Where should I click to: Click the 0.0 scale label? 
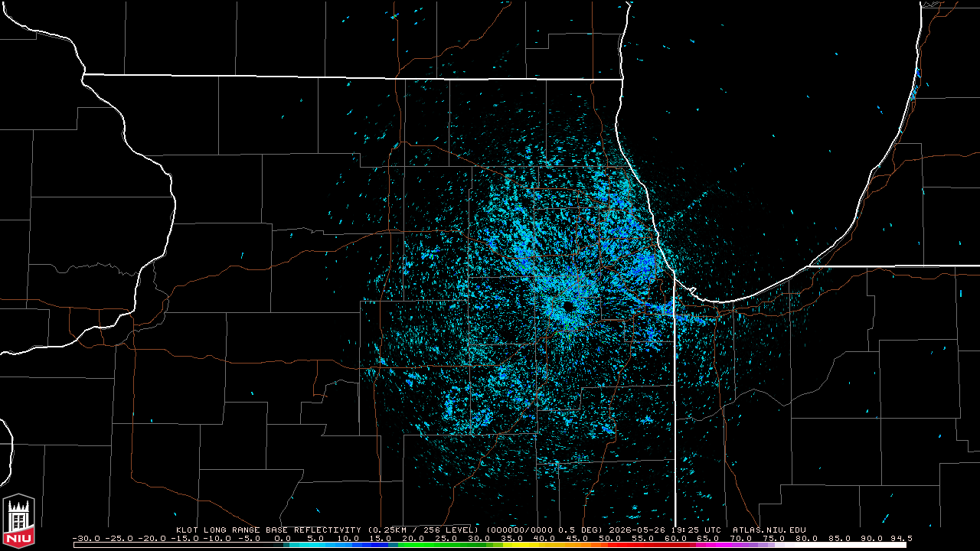tap(283, 538)
